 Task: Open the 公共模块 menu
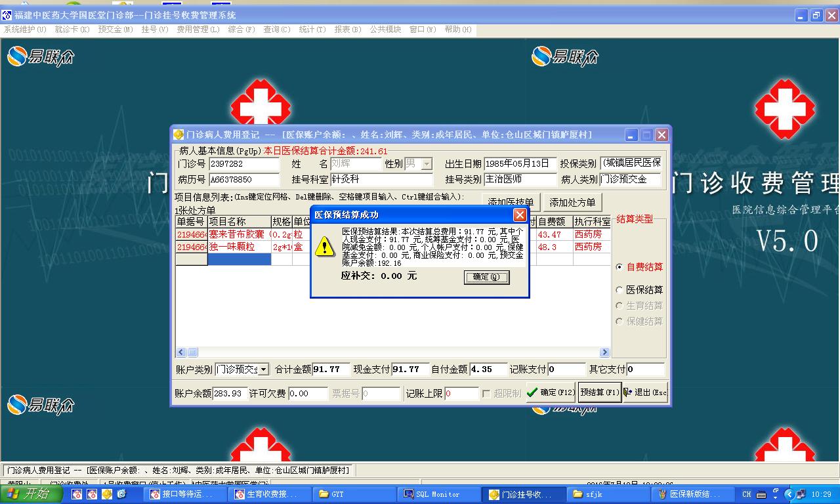[385, 30]
